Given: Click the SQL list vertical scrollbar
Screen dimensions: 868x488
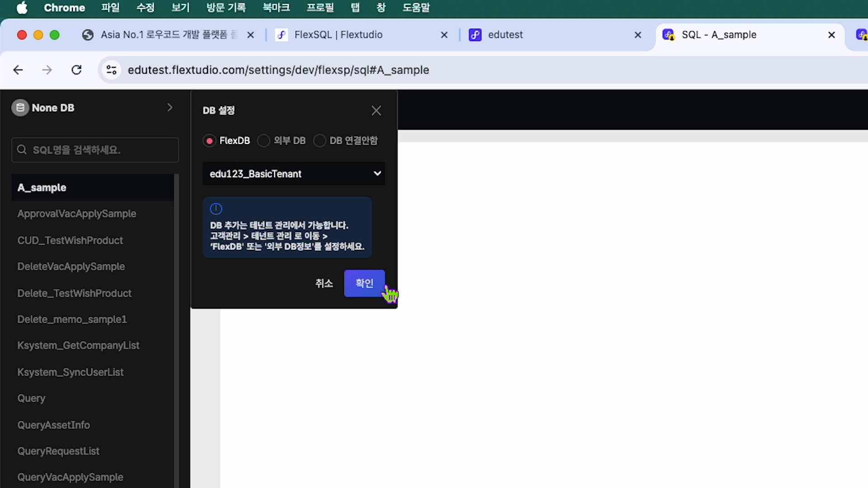Looking at the screenshot, I should pyautogui.click(x=176, y=331).
